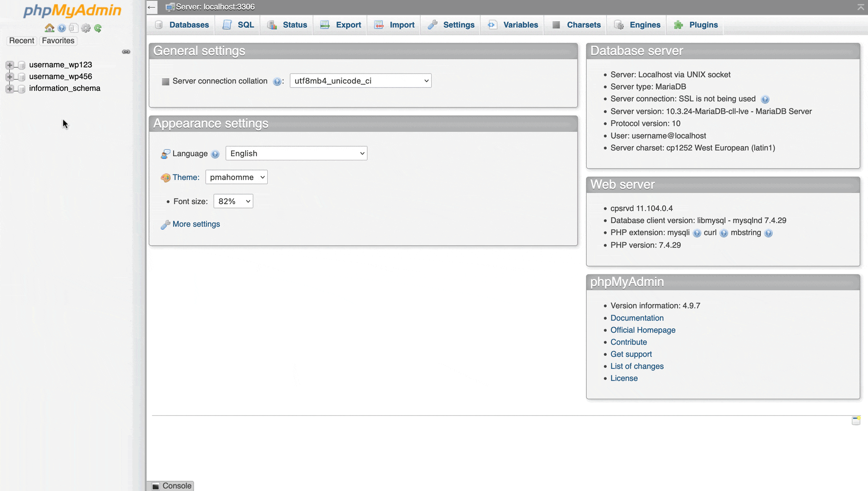Refresh the navigation panel
Image resolution: width=868 pixels, height=491 pixels.
click(98, 28)
